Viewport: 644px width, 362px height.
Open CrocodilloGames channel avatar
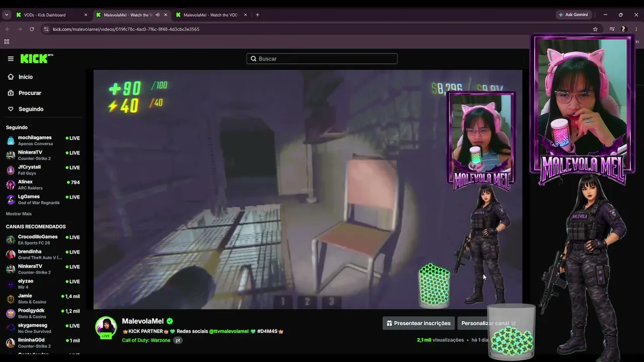coord(11,240)
